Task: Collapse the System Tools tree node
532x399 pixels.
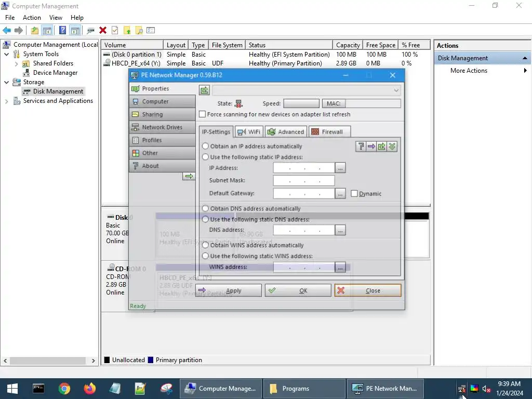Action: [6, 54]
